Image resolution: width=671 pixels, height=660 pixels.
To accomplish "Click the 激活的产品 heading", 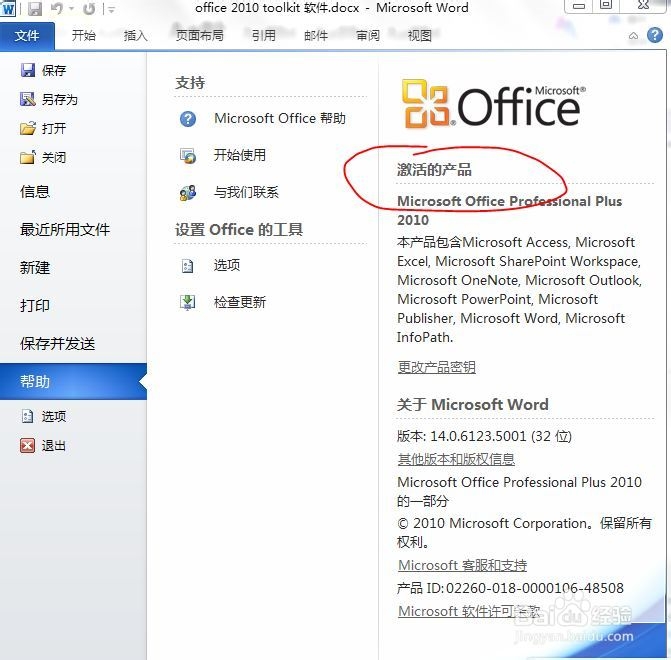I will pyautogui.click(x=434, y=169).
